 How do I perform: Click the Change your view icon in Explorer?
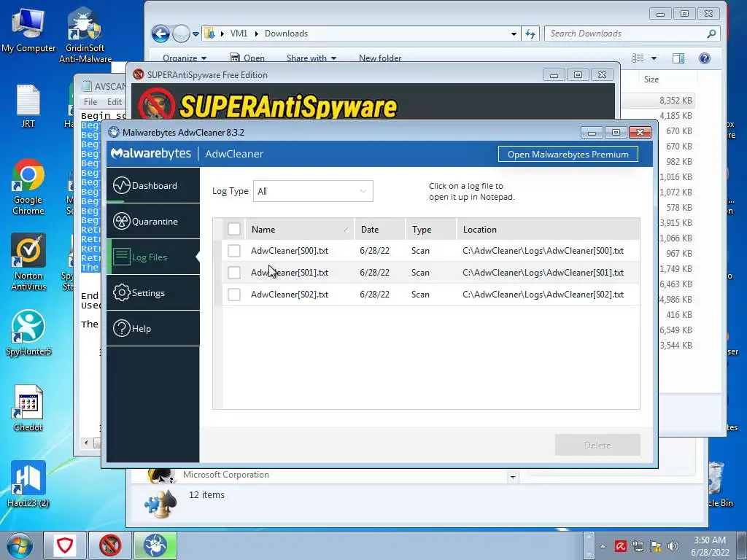coord(638,58)
